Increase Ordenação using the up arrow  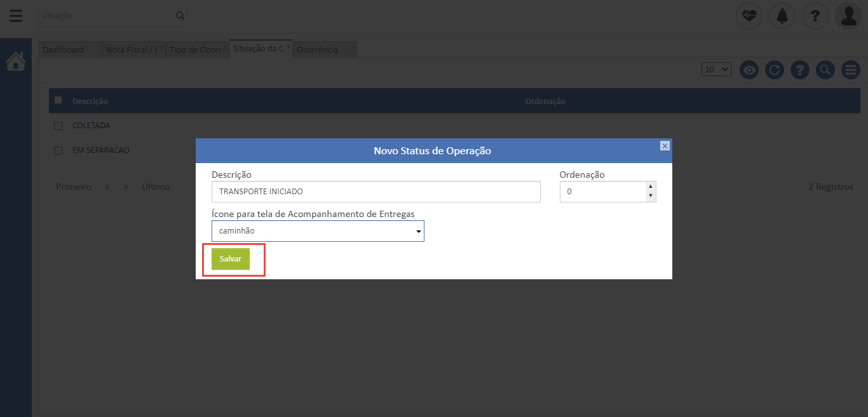[650, 187]
